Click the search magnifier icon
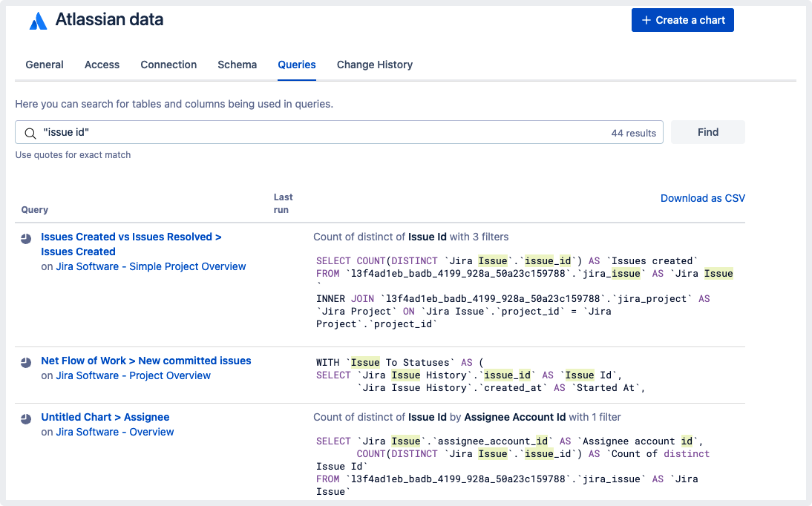 (30, 133)
